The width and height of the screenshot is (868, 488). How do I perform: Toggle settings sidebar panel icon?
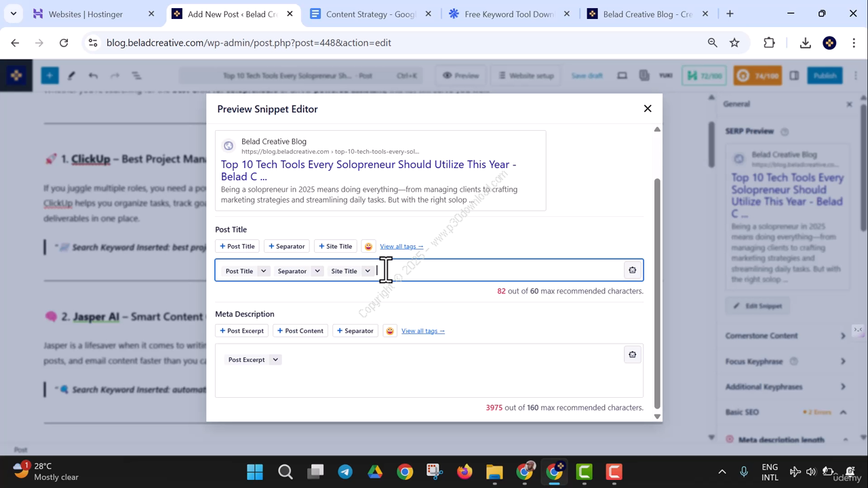click(x=794, y=75)
